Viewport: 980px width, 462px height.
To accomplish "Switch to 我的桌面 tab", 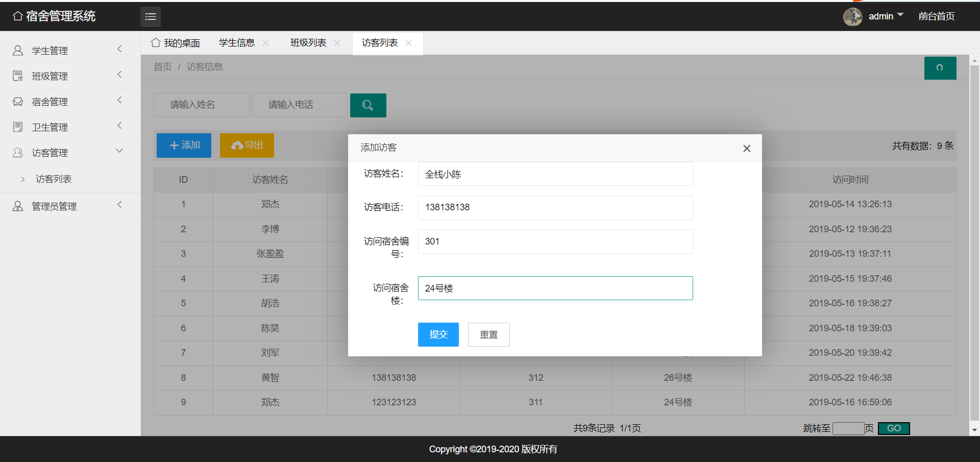I will (x=176, y=43).
